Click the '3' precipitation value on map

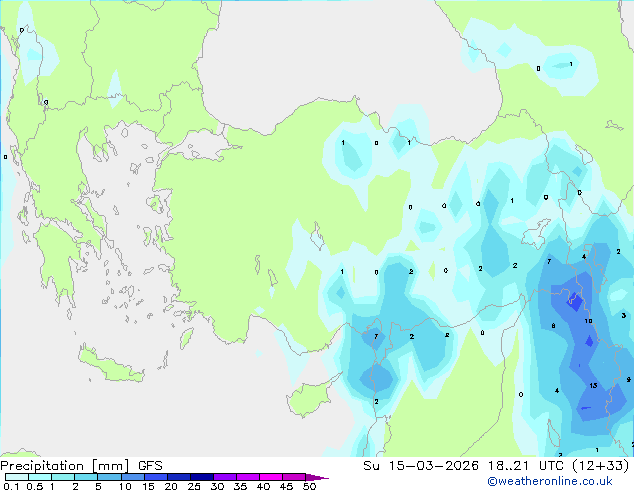pyautogui.click(x=623, y=315)
